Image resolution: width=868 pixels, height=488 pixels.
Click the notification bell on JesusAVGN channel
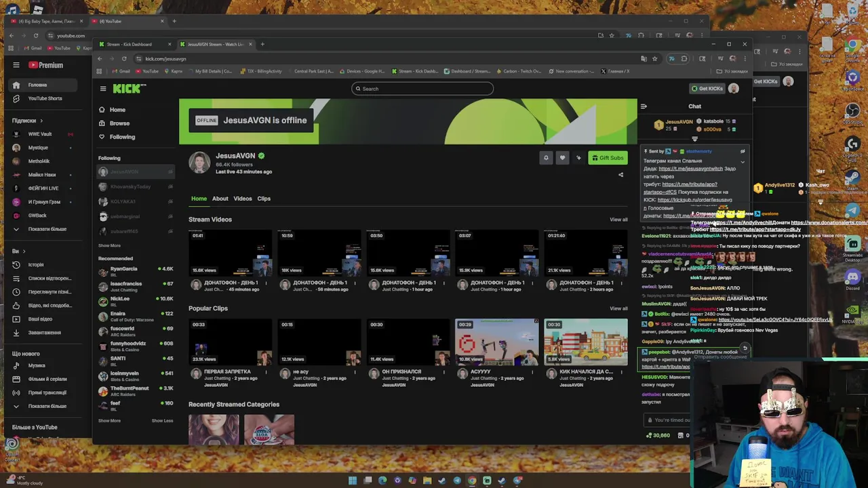tap(546, 158)
